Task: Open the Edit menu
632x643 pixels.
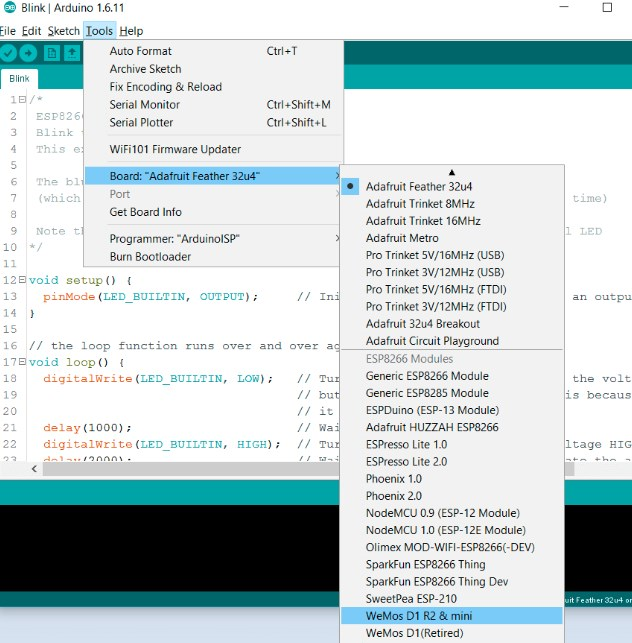Action: coord(31,31)
